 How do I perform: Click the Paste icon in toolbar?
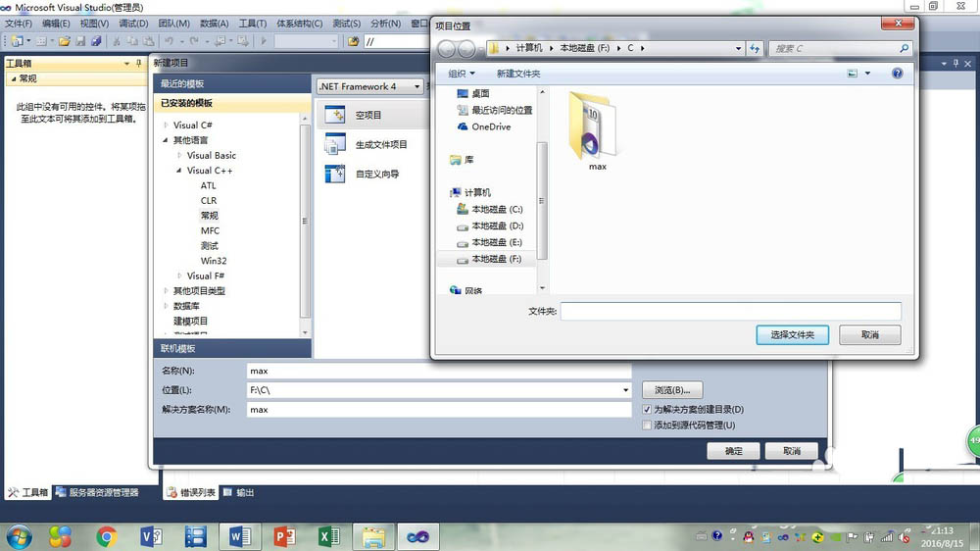tap(149, 41)
